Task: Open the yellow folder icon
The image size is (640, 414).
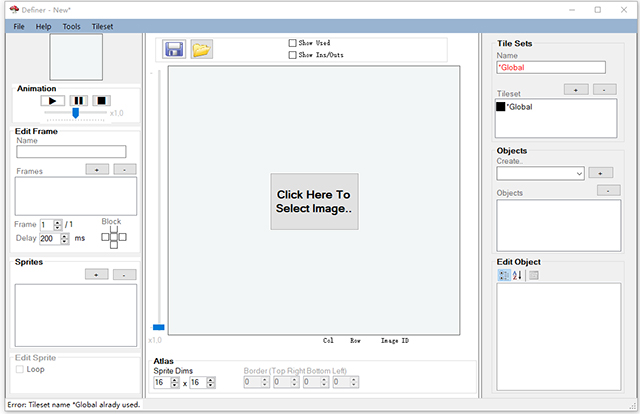Action: tap(202, 49)
